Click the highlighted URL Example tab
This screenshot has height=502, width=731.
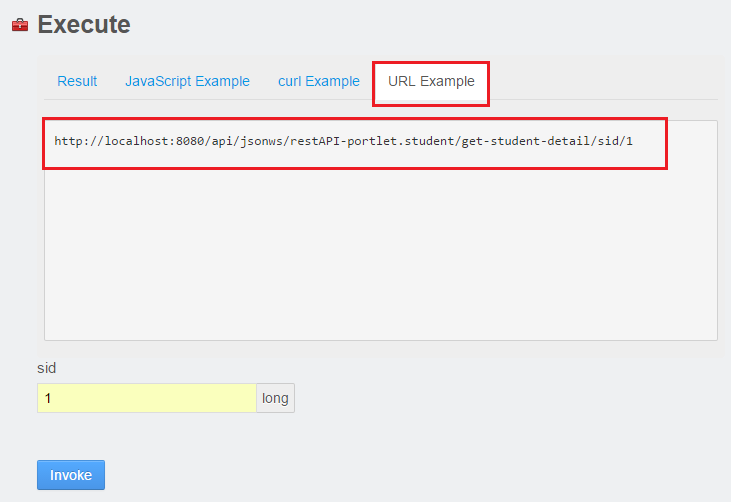tap(431, 81)
